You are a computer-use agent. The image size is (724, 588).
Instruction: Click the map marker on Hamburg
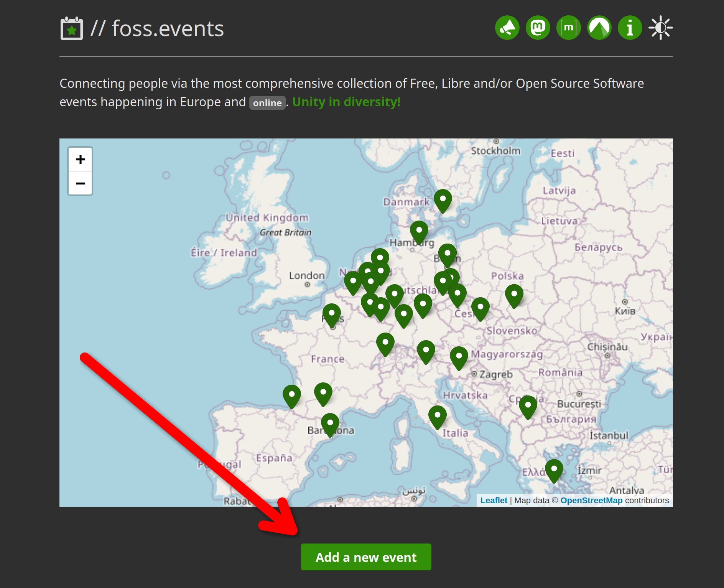pyautogui.click(x=419, y=232)
